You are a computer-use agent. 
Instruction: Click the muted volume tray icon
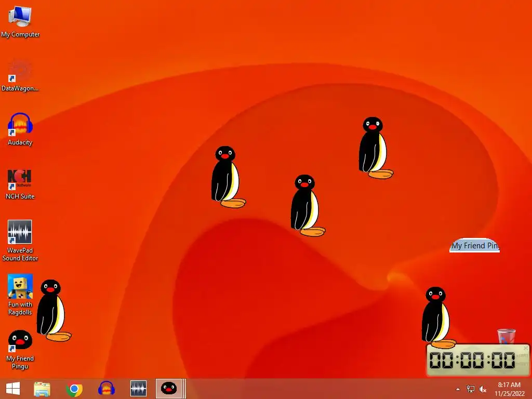point(483,389)
